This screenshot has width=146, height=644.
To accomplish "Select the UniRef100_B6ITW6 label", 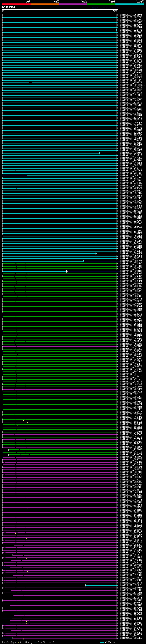I will pos(131,347).
